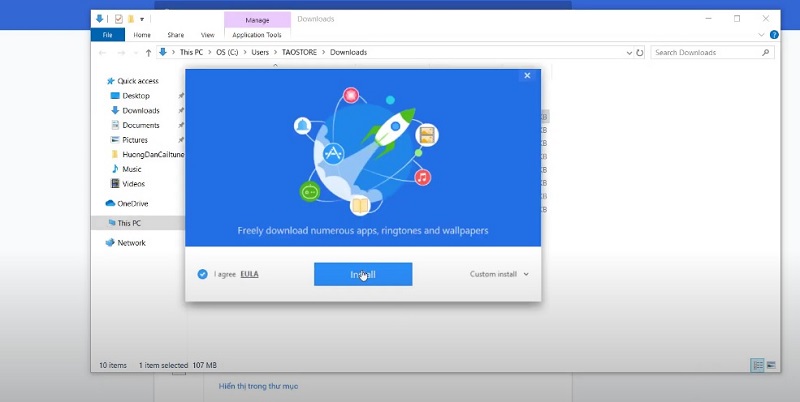Open the EULA link

pos(249,274)
